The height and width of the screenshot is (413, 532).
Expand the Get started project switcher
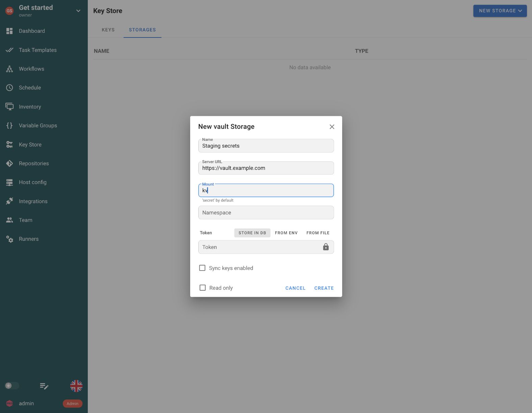(78, 11)
